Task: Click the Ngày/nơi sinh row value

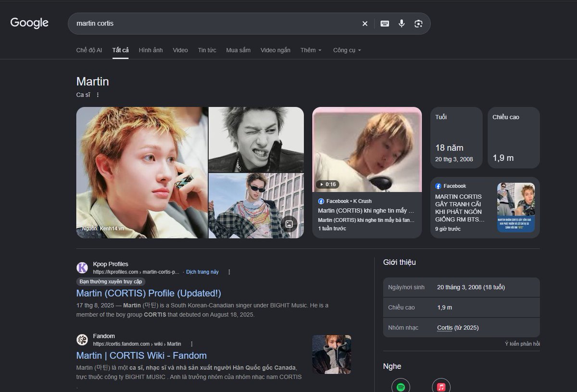Action: coord(471,287)
